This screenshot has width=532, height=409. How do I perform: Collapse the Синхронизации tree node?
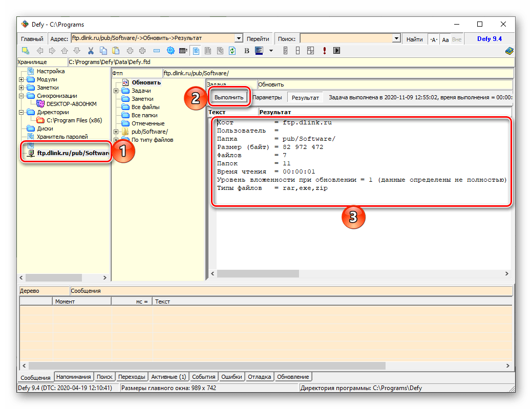pyautogui.click(x=22, y=96)
